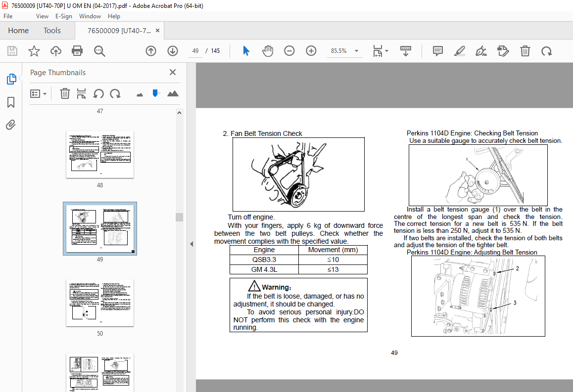The width and height of the screenshot is (573, 392).
Task: Print the document
Action: 77,51
